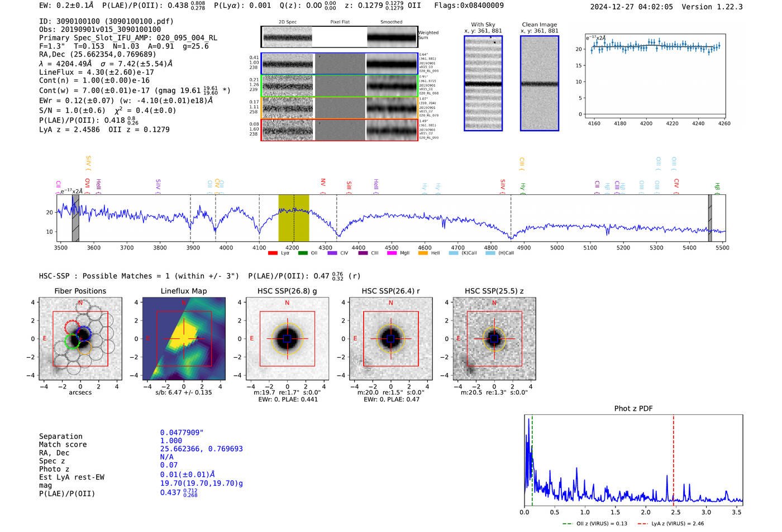This screenshot has width=782, height=532.
Task: Click the red Lyα legend swatch
Action: tap(273, 253)
